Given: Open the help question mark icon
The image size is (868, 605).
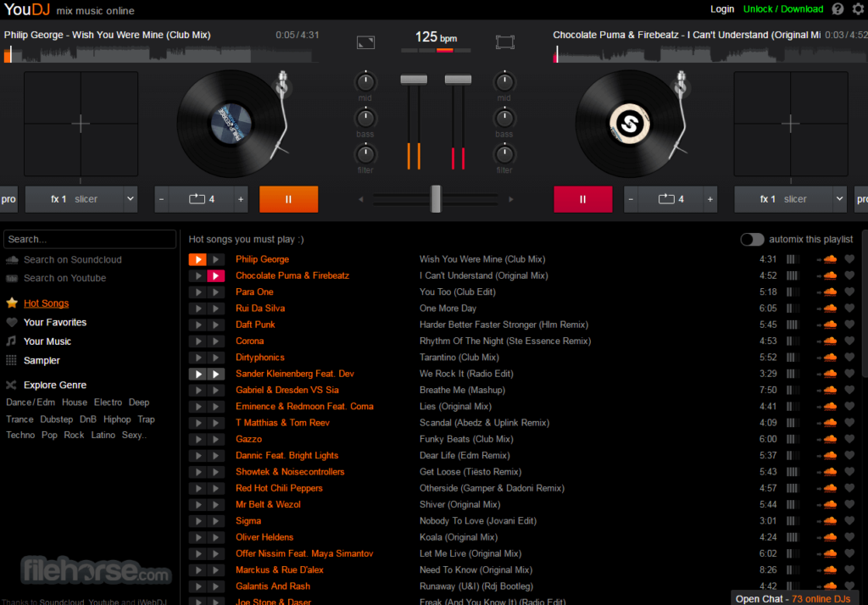Looking at the screenshot, I should click(837, 8).
